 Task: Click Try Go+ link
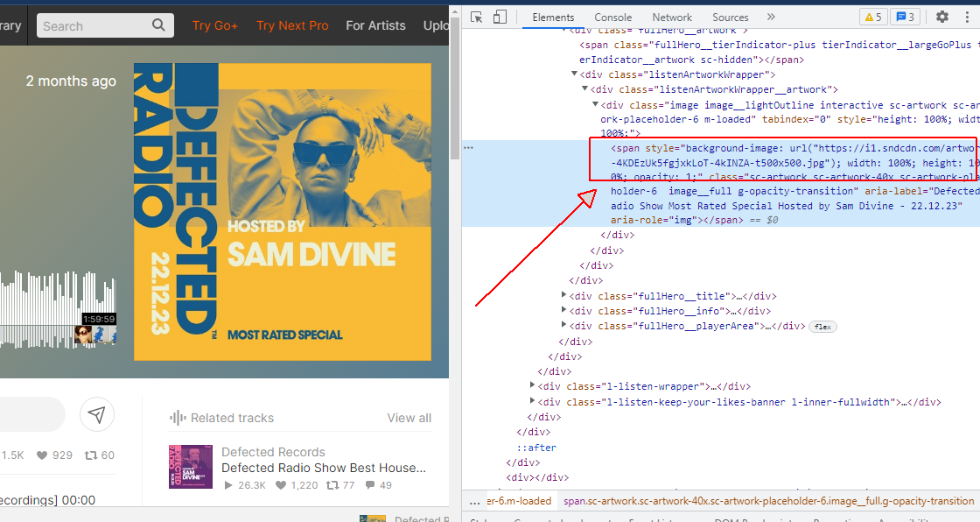pos(214,25)
